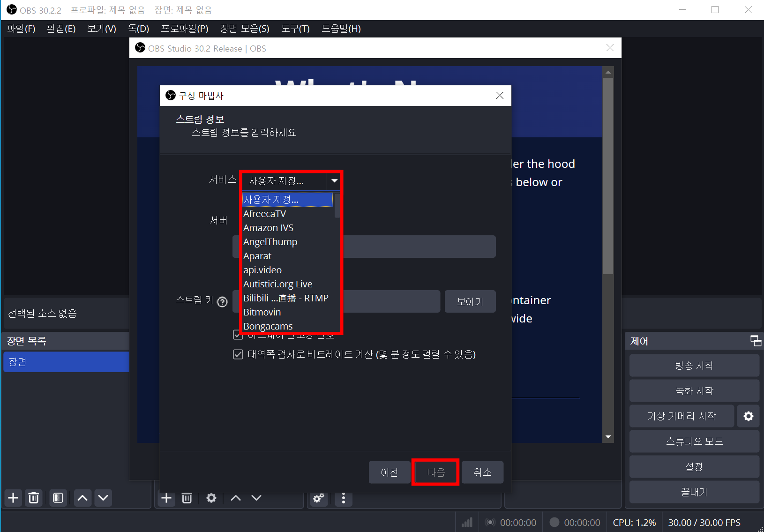Move the scene up with the arrow icon
The width and height of the screenshot is (764, 532).
tap(82, 498)
